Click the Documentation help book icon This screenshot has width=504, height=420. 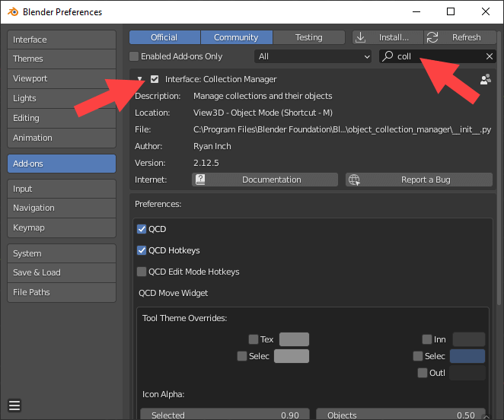[200, 180]
